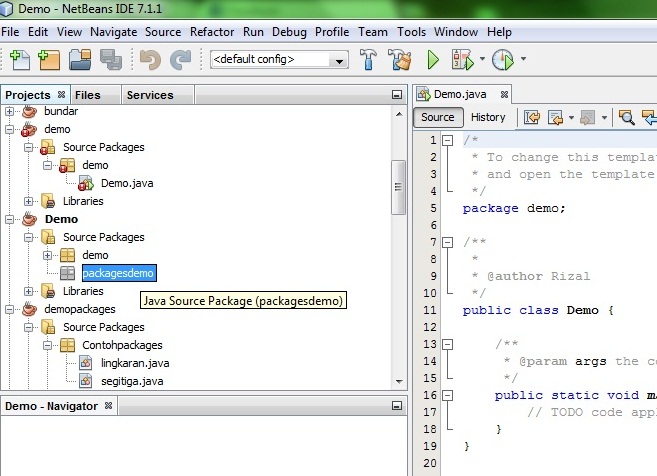This screenshot has height=476, width=657.
Task: Open the Navigate menu
Action: [x=114, y=32]
